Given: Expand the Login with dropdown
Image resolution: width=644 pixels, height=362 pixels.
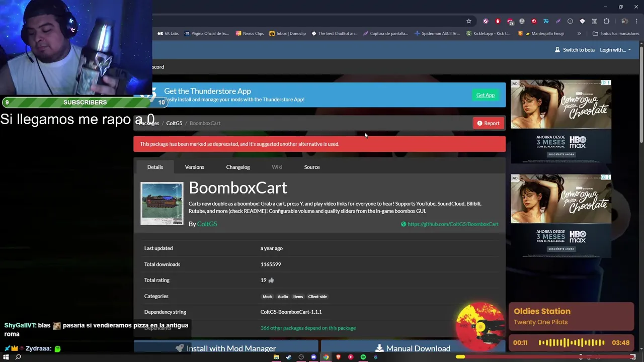Looking at the screenshot, I should (x=615, y=50).
